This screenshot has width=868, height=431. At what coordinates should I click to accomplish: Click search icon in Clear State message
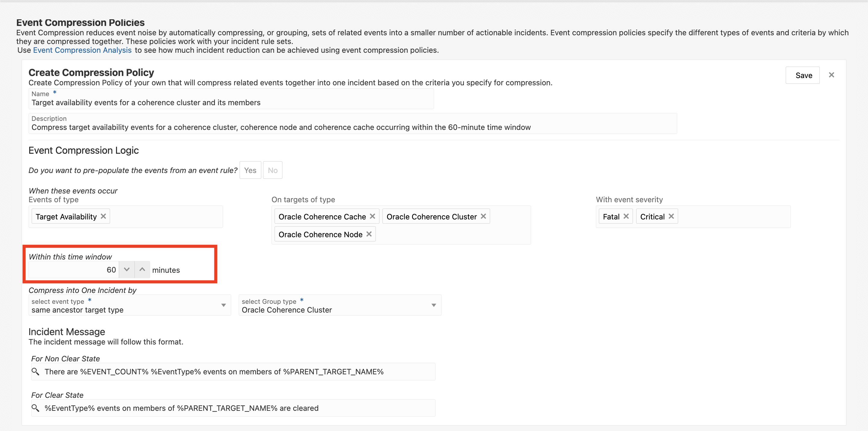(x=35, y=408)
